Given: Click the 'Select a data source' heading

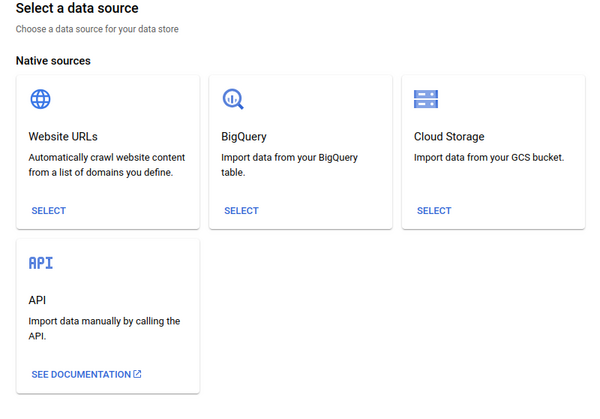Looking at the screenshot, I should [x=77, y=8].
